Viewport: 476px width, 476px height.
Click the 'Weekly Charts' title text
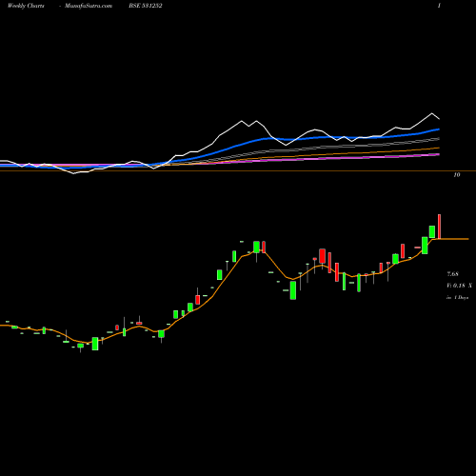tap(26, 6)
